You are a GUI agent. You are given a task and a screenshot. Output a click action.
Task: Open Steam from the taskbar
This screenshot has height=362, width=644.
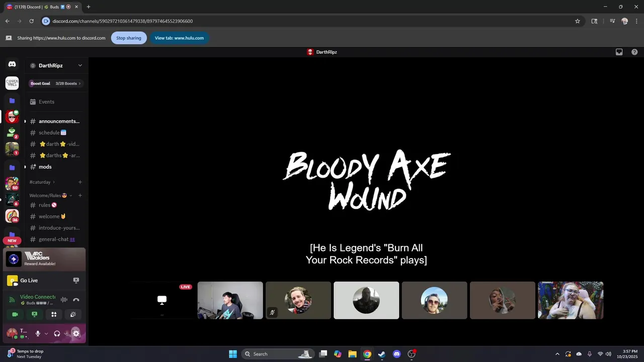(382, 354)
